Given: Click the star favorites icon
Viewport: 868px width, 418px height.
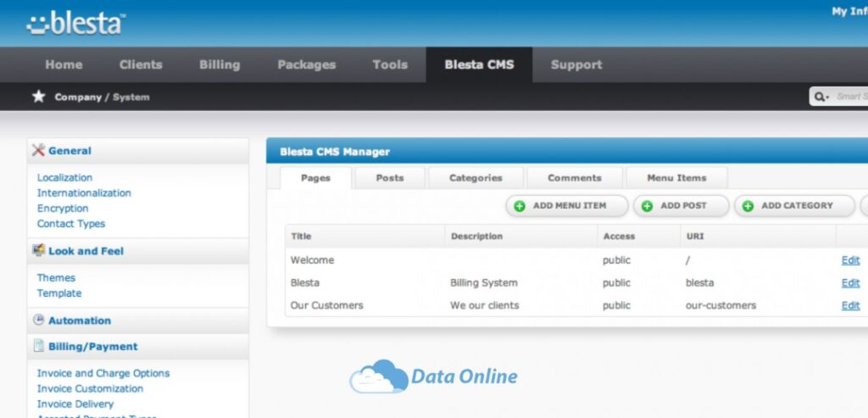Looking at the screenshot, I should (x=38, y=97).
